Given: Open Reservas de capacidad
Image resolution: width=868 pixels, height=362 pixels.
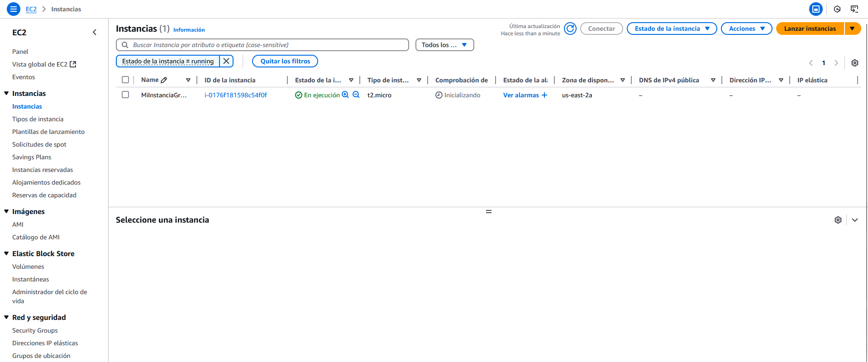Looking at the screenshot, I should [44, 195].
